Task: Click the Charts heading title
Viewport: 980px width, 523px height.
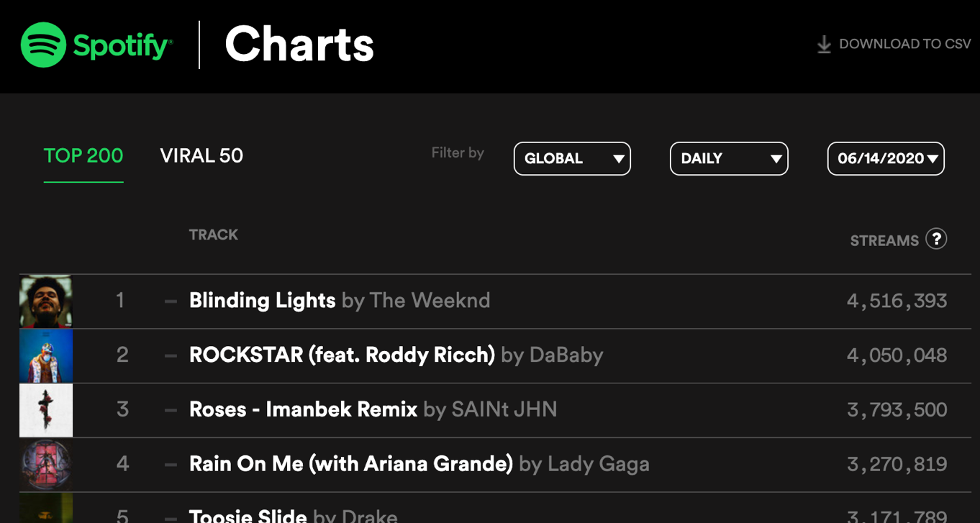Action: 299,45
